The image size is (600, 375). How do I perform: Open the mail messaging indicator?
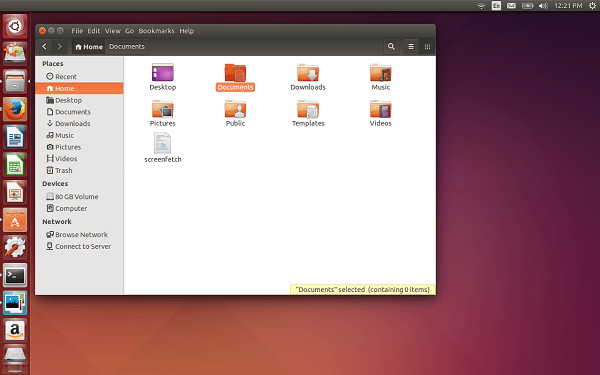coord(511,6)
